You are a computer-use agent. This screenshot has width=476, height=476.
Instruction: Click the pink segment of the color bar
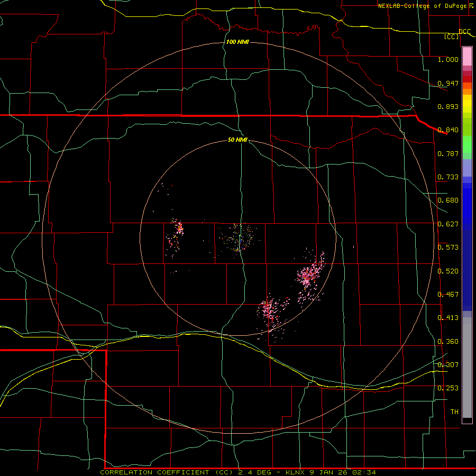[x=467, y=57]
